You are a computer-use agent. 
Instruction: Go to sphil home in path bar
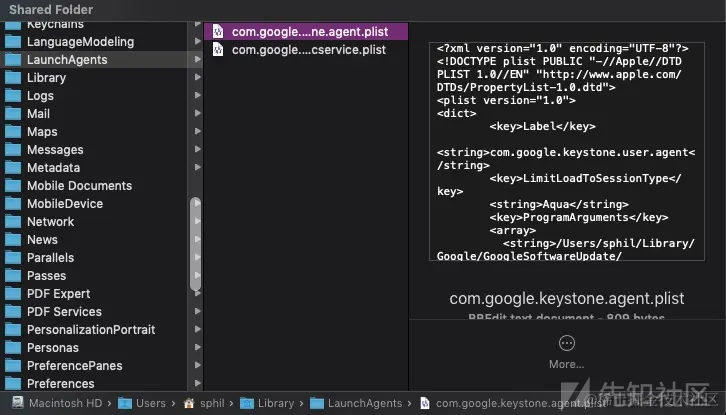coord(204,403)
